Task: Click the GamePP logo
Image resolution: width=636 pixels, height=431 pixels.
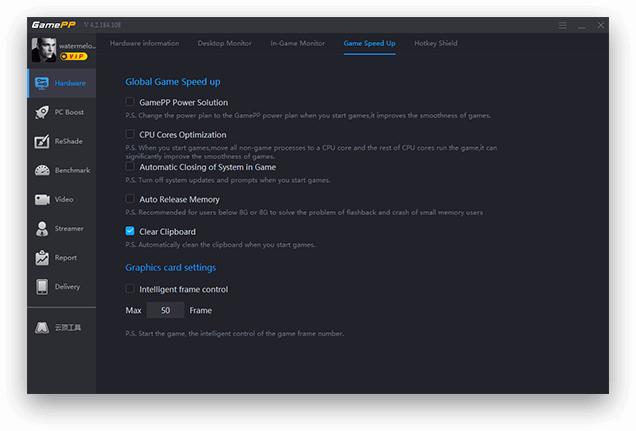Action: point(54,25)
